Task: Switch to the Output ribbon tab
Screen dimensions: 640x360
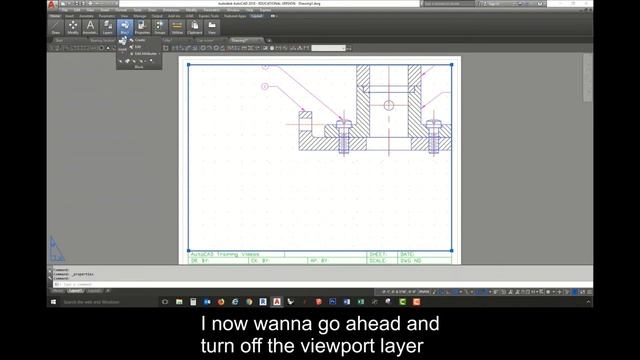Action: click(x=157, y=16)
